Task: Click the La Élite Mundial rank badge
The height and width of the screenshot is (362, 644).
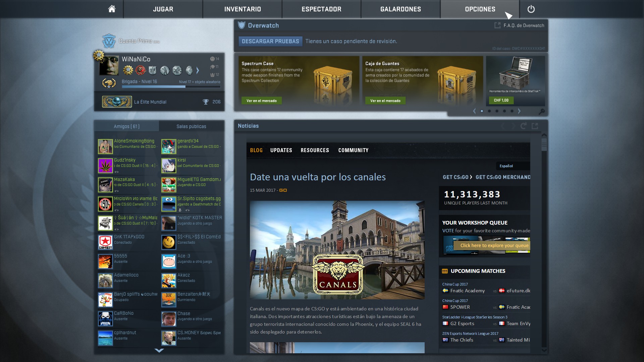Action: (x=117, y=102)
